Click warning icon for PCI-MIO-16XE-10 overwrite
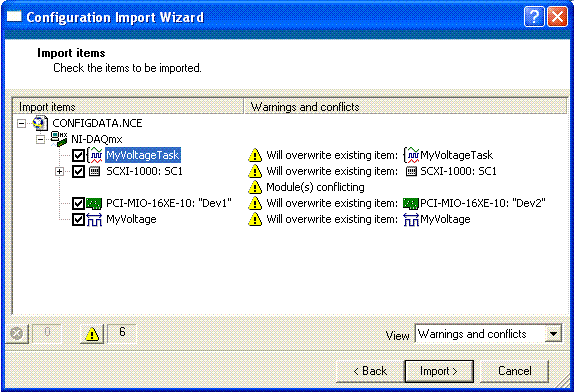 (x=255, y=203)
